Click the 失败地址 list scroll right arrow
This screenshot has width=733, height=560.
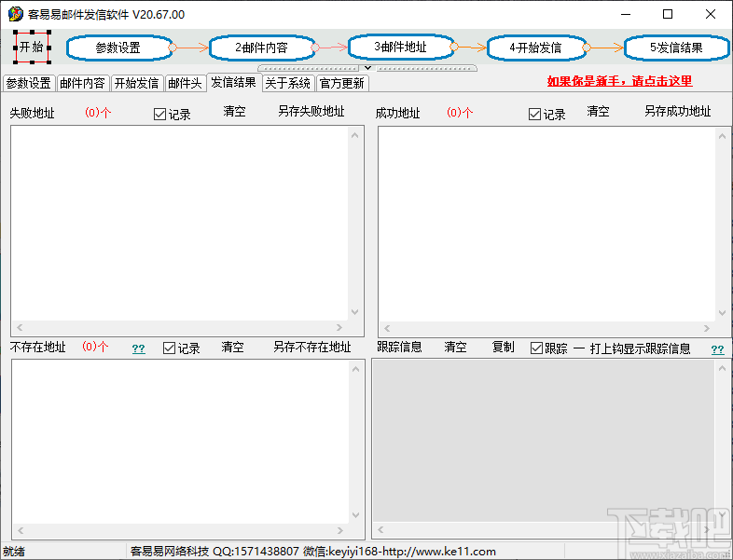(339, 327)
